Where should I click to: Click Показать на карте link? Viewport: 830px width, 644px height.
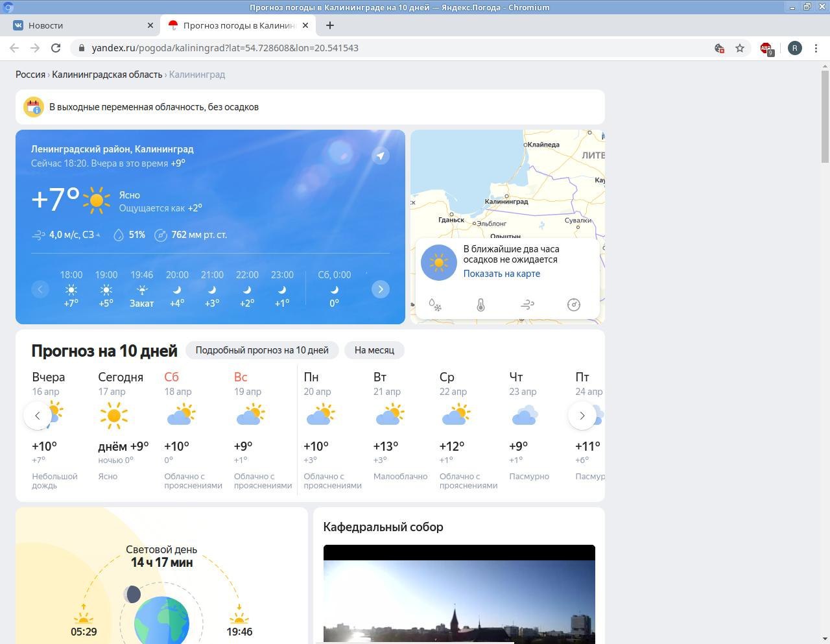(502, 274)
